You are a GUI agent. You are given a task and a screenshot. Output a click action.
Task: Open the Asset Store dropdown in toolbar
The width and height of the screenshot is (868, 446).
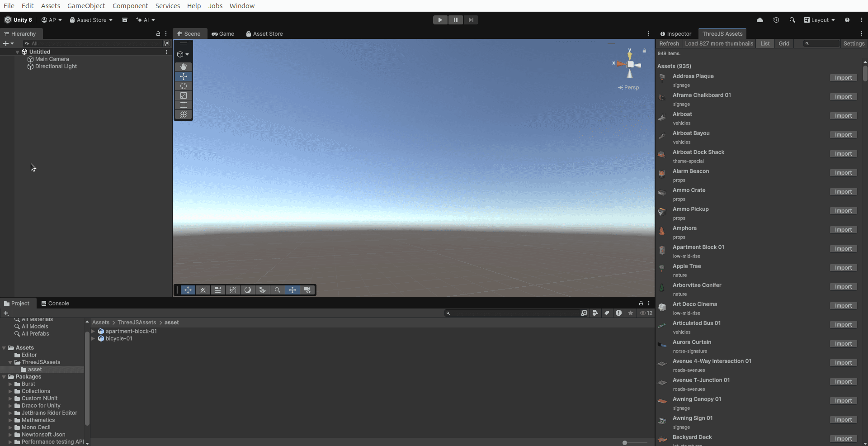91,20
